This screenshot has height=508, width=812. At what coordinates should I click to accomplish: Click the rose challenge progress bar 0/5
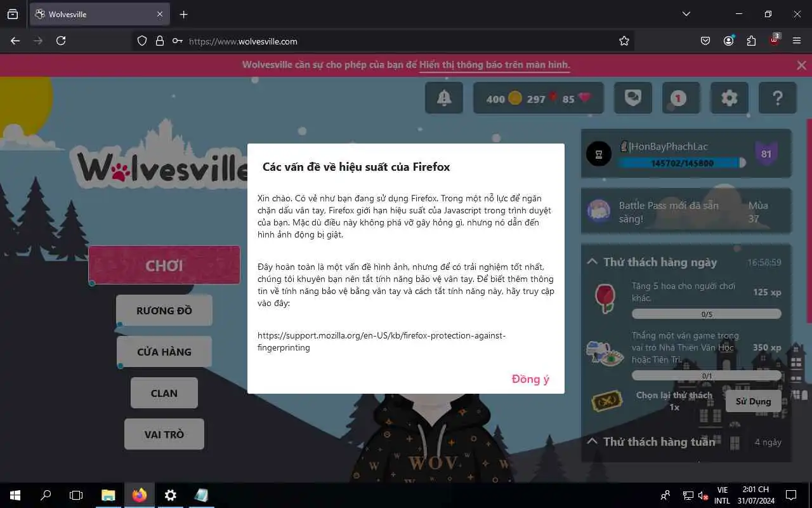707,314
